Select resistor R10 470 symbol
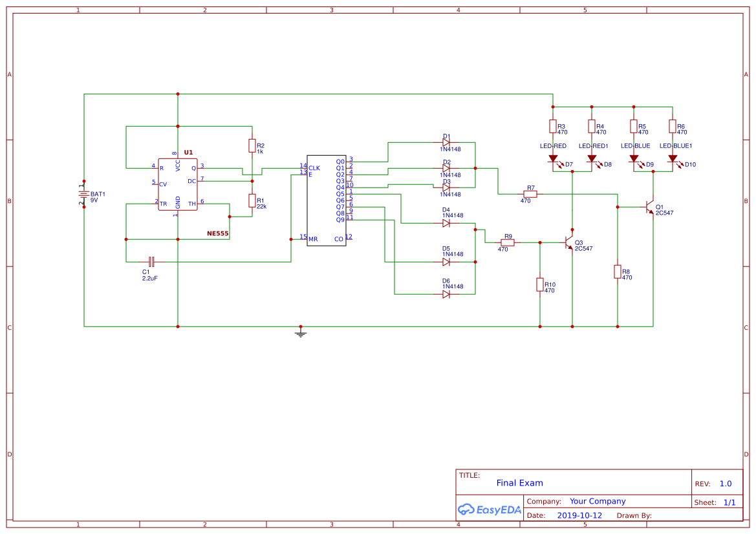The width and height of the screenshot is (756, 534). [540, 284]
